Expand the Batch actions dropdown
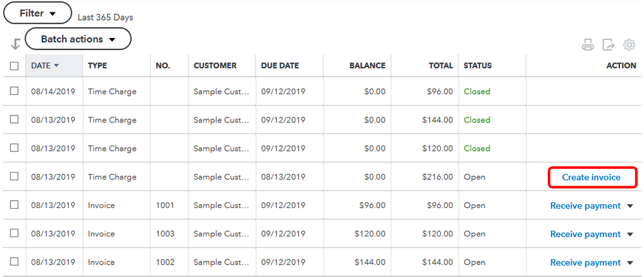The height and width of the screenshot is (277, 644). tap(77, 39)
